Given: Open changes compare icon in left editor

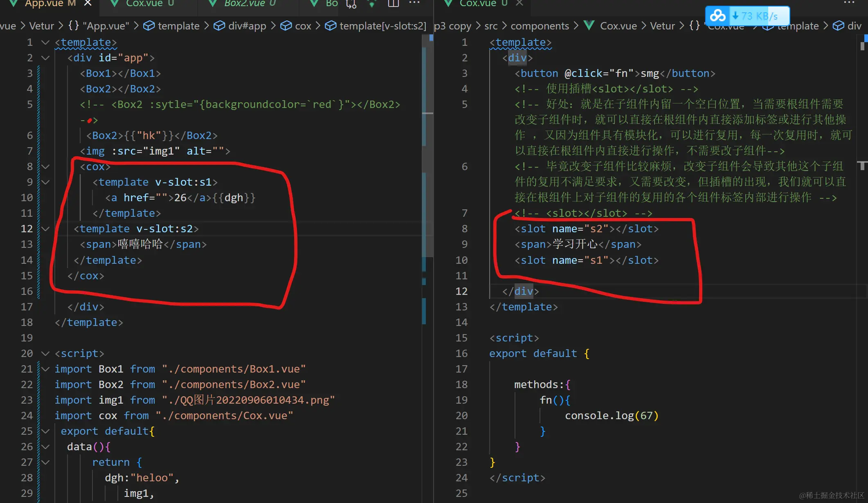Looking at the screenshot, I should 351,4.
